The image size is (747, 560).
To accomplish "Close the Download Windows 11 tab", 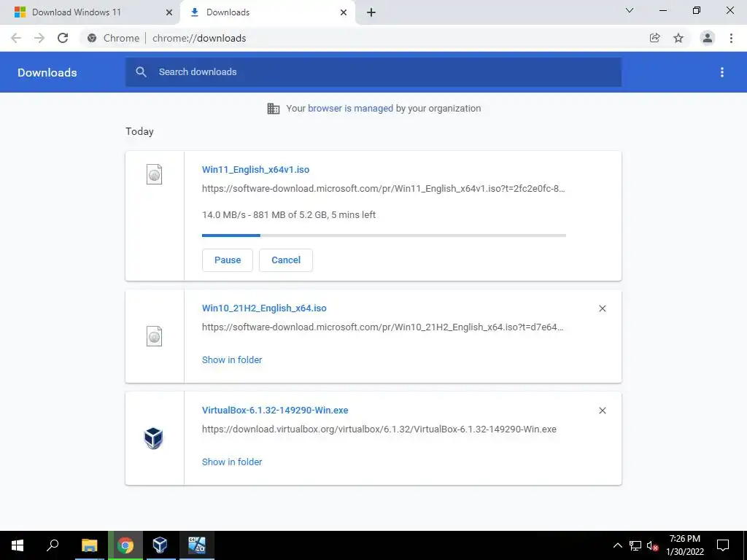I will [x=169, y=12].
